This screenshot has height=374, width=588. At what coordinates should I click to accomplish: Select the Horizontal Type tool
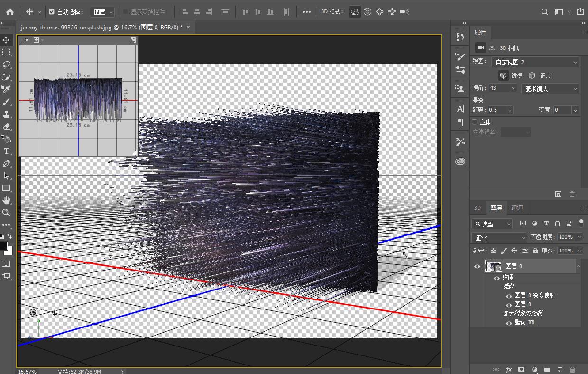click(6, 151)
